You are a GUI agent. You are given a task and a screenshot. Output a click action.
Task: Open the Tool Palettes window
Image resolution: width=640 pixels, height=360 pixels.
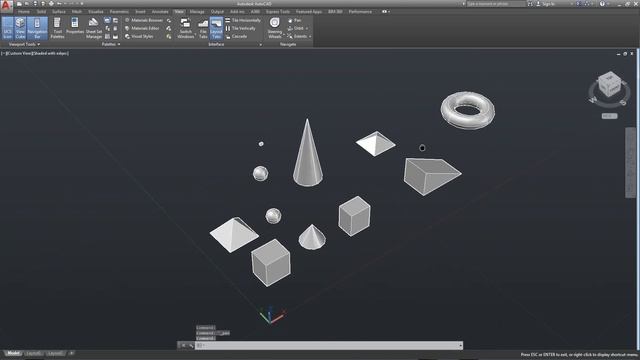57,28
